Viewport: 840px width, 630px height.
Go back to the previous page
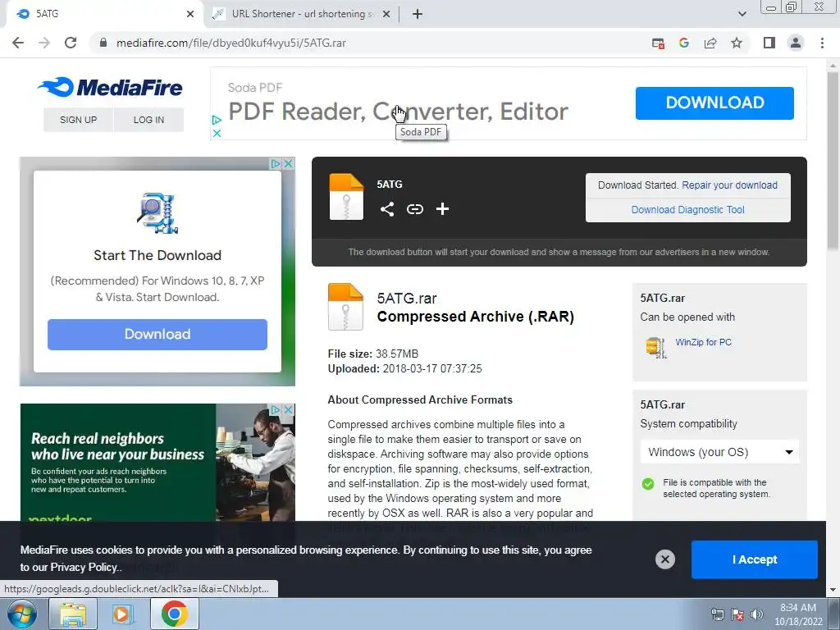click(x=18, y=43)
